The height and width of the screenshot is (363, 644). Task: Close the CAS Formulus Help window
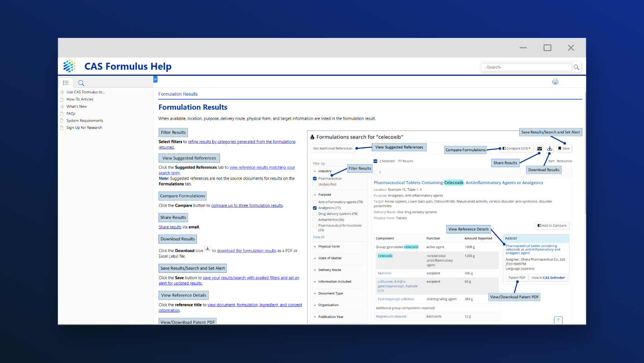pyautogui.click(x=571, y=48)
